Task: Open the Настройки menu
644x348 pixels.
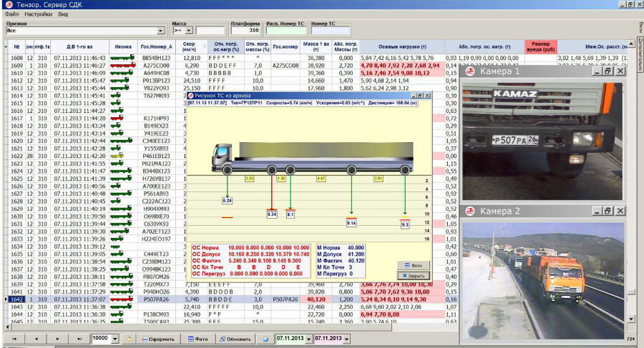Action: (38, 14)
